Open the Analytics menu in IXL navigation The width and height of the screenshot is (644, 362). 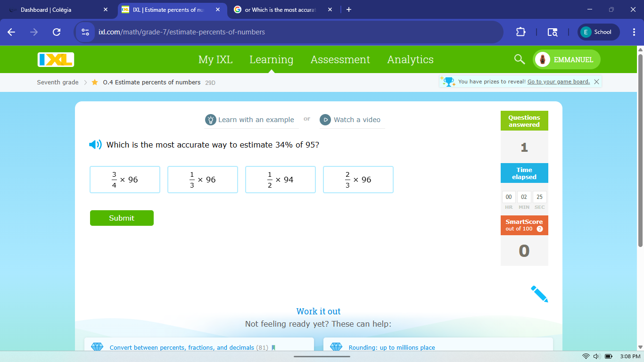[410, 59]
